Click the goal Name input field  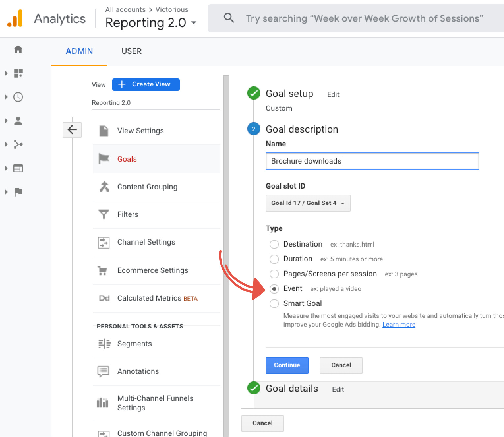[372, 161]
